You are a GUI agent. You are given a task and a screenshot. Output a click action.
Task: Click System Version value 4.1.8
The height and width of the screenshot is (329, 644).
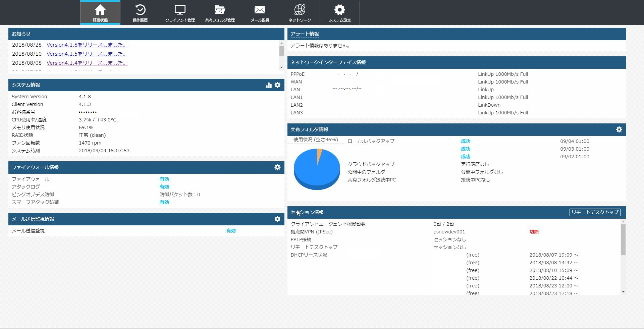coord(85,97)
